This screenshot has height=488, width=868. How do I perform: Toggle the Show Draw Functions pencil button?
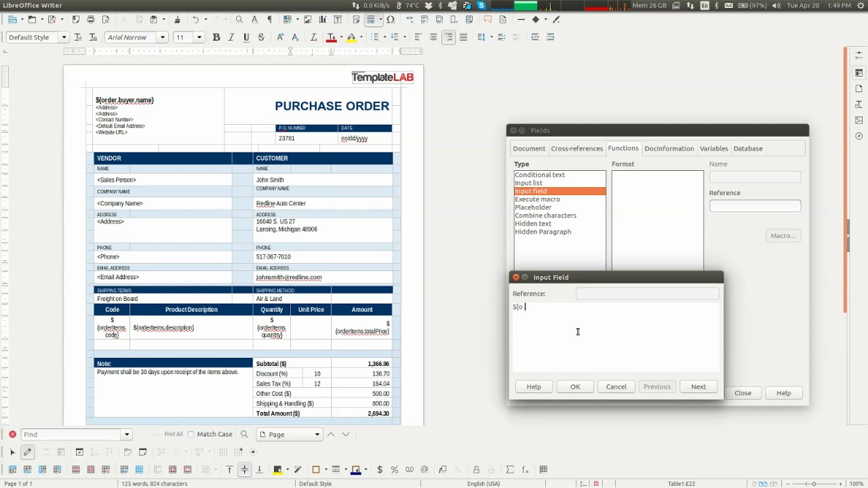coord(27,452)
